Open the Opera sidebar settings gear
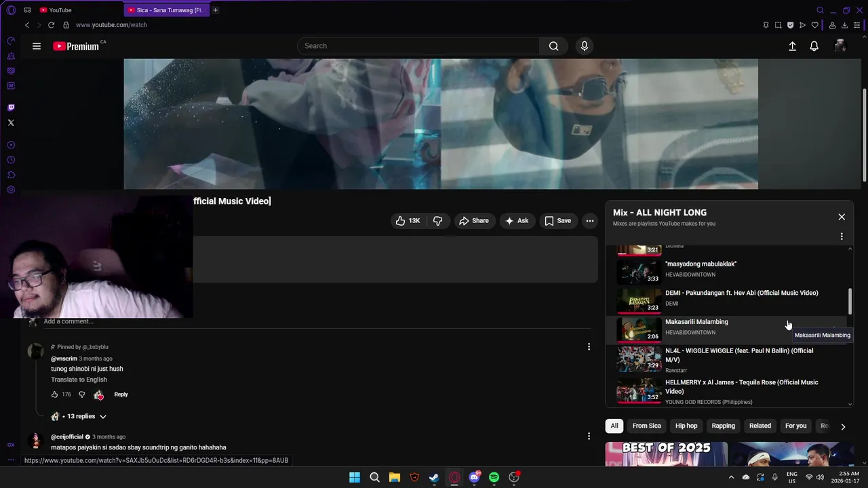868x488 pixels. click(x=11, y=190)
